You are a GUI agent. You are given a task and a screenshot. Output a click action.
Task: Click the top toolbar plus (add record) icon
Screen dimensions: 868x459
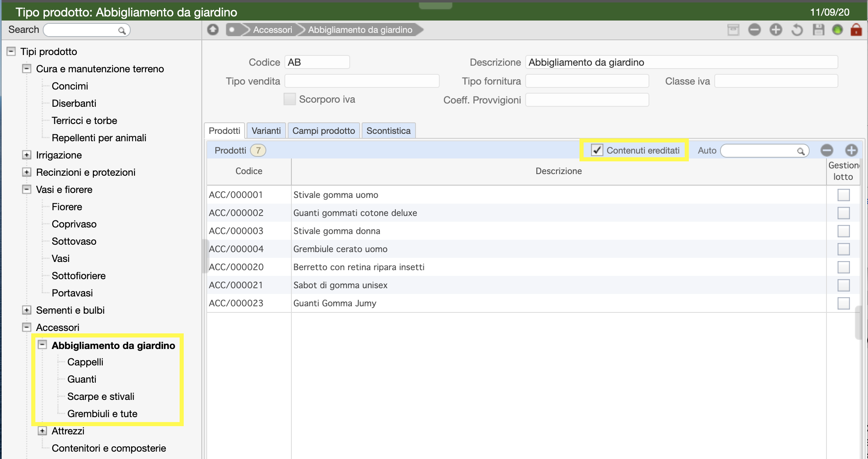click(x=776, y=30)
